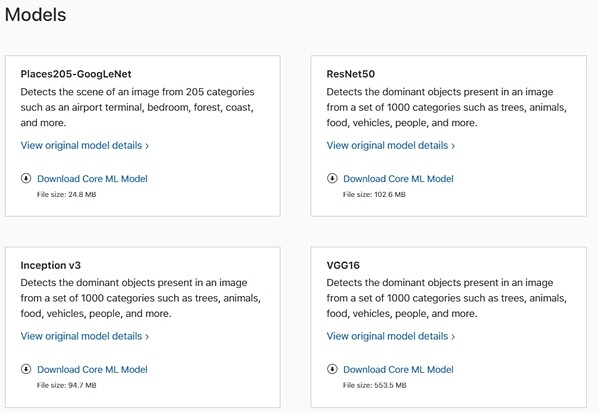View original model details for Inception v3
599x413 pixels.
84,336
